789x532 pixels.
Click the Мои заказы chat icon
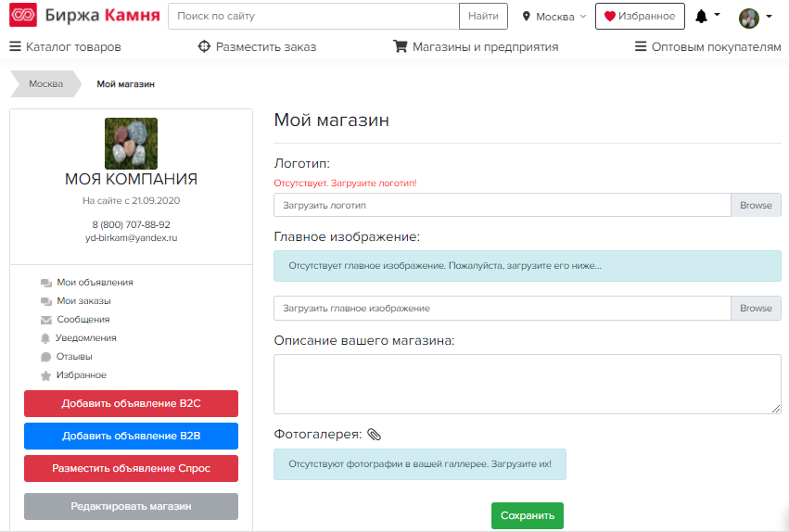46,301
